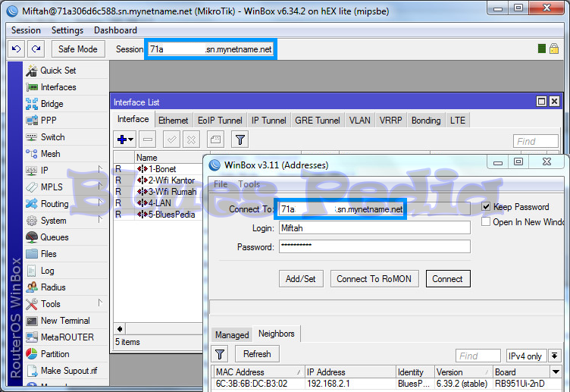This screenshot has height=392, width=570.
Task: Expand the MPLS submenu
Action: point(101,186)
